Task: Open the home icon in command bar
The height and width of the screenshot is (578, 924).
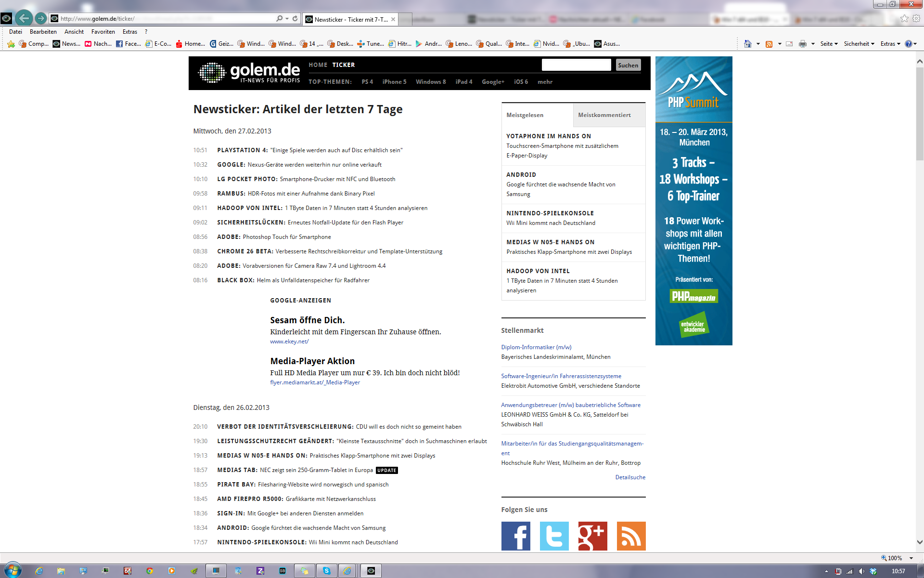Action: [747, 44]
